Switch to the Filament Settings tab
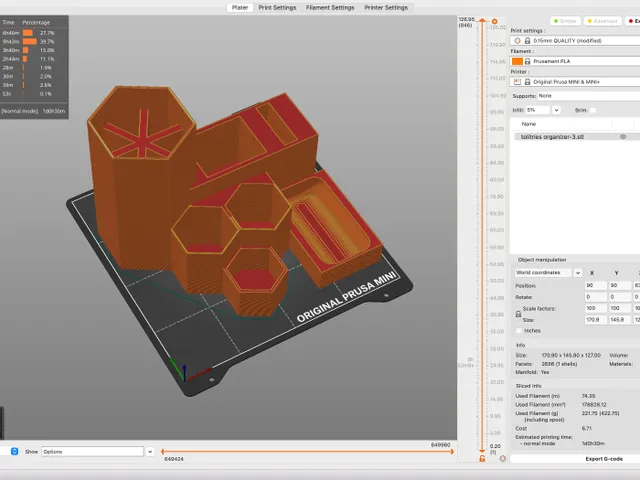Image resolution: width=640 pixels, height=480 pixels. pyautogui.click(x=330, y=7)
